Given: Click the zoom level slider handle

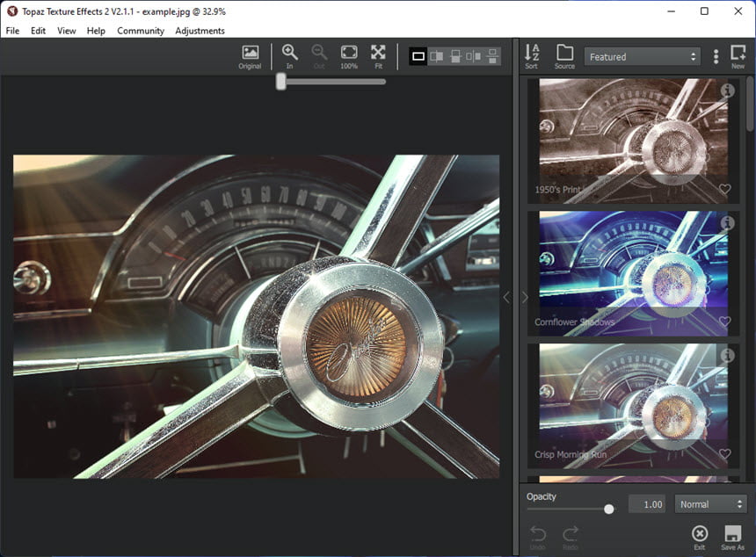Looking at the screenshot, I should coord(281,82).
